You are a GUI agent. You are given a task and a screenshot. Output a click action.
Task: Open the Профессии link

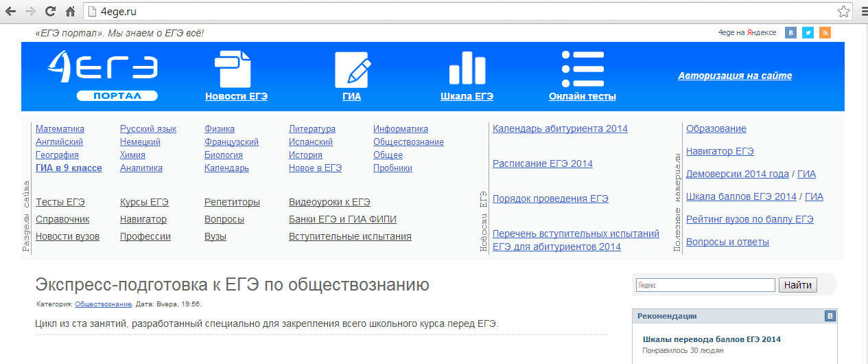coord(145,236)
